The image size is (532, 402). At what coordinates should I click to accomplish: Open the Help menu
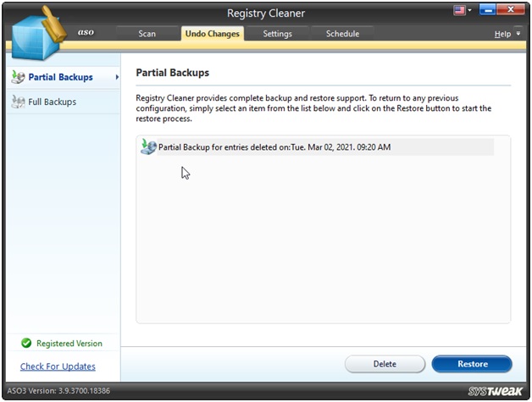point(502,34)
